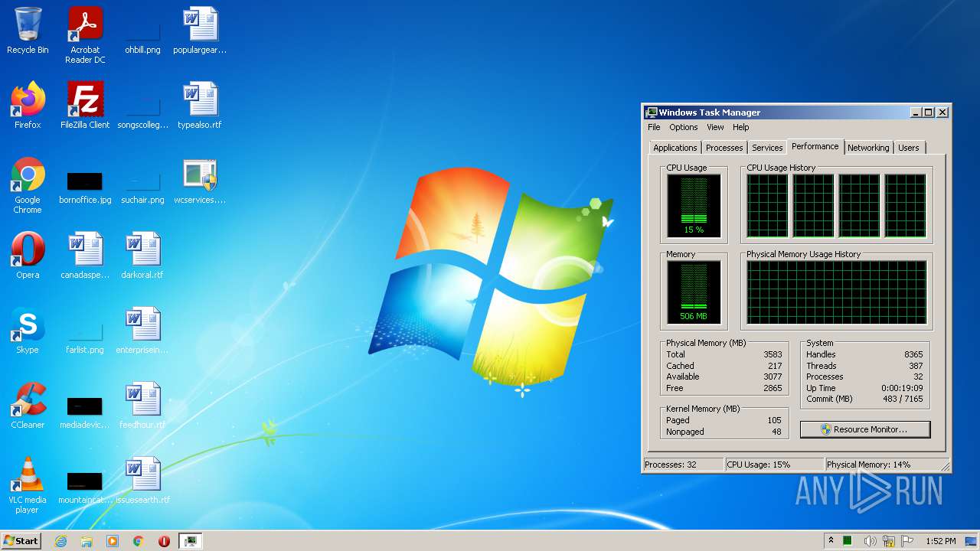This screenshot has height=551, width=980.
Task: Click the Up Time value 0:00:19:09
Action: [902, 388]
